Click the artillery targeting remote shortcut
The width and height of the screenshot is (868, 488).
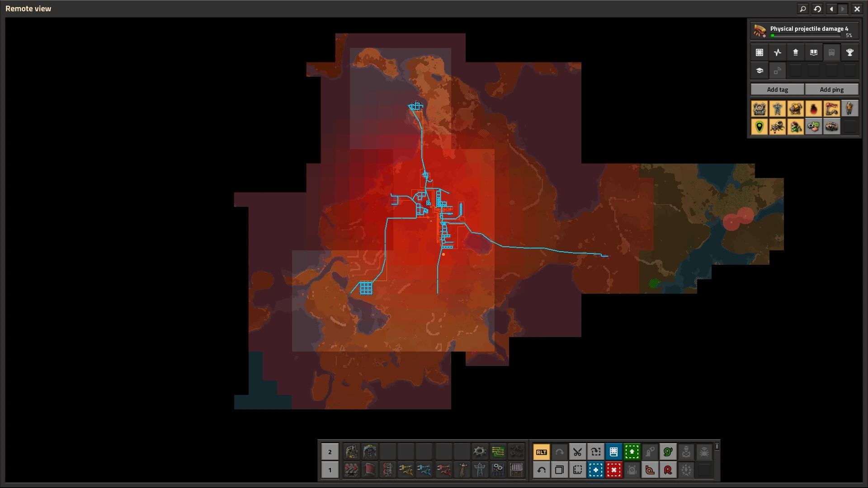pos(686,452)
